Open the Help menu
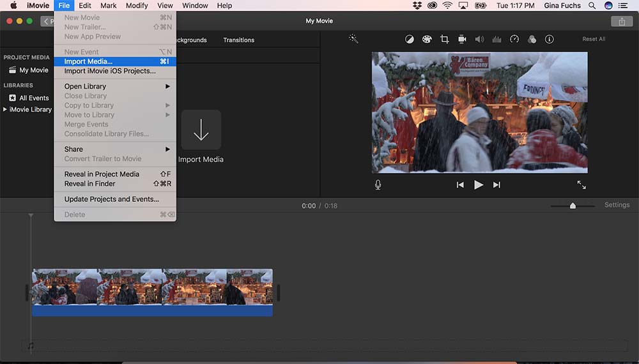Image resolution: width=639 pixels, height=364 pixels. pos(224,5)
